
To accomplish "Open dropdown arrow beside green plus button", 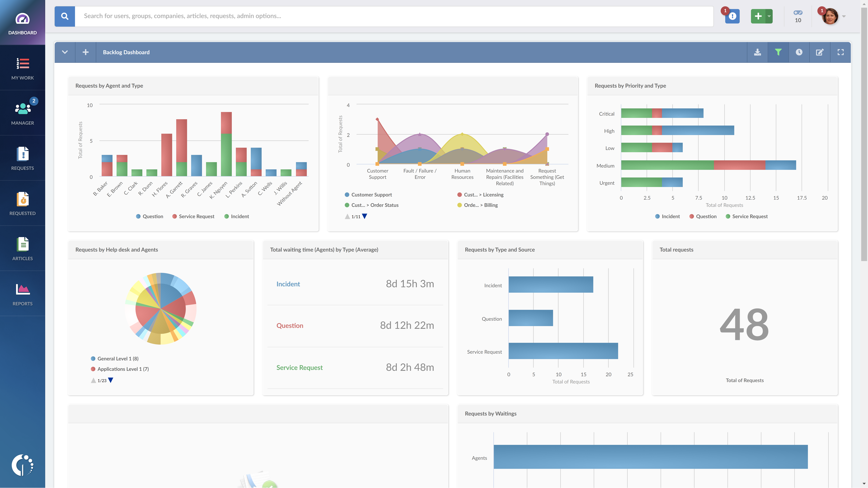I will [x=769, y=16].
